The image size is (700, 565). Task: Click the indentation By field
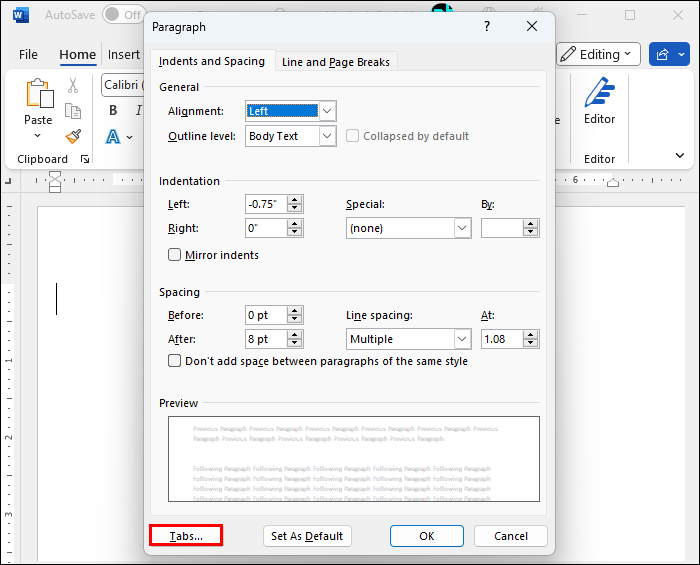(x=502, y=228)
